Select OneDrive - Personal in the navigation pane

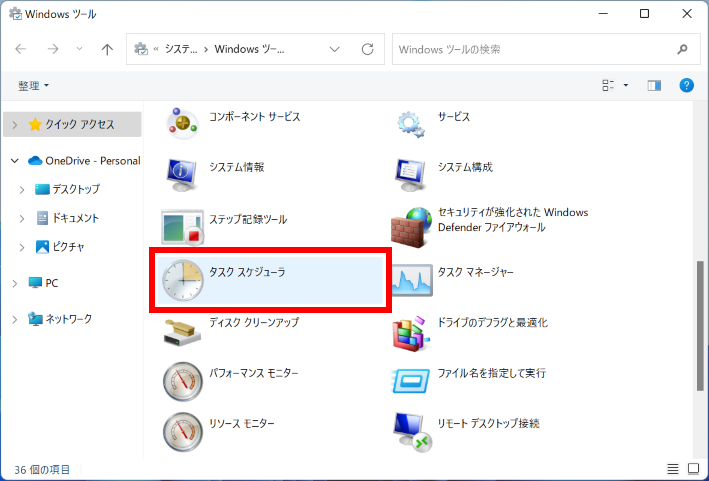tap(84, 160)
